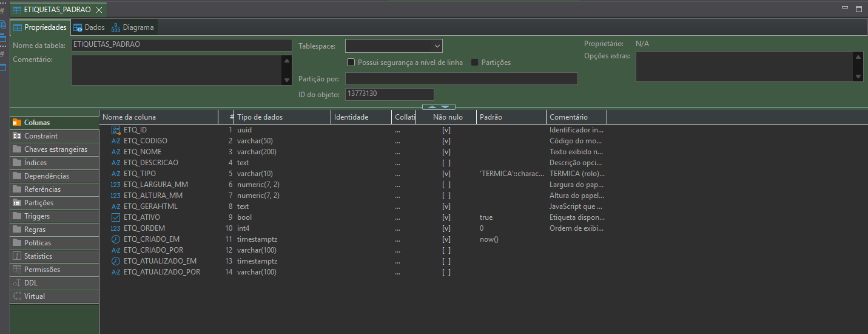Click the 'Tipo de dados' column header
This screenshot has height=334, width=868.
pyautogui.click(x=283, y=117)
